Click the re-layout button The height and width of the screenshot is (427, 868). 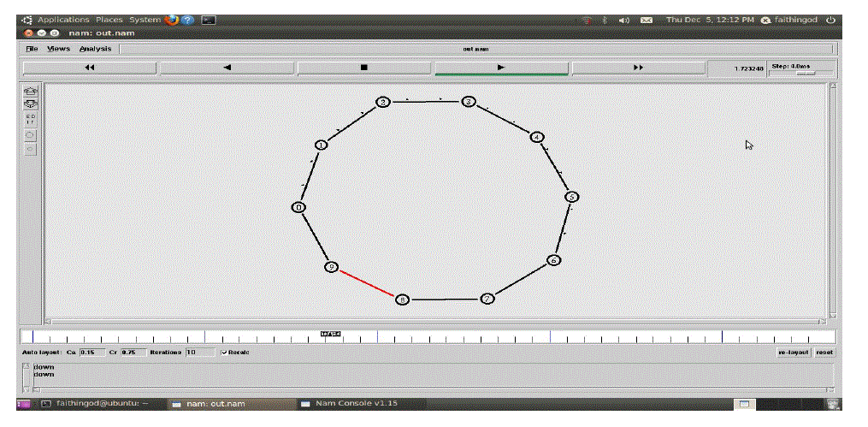pos(793,353)
